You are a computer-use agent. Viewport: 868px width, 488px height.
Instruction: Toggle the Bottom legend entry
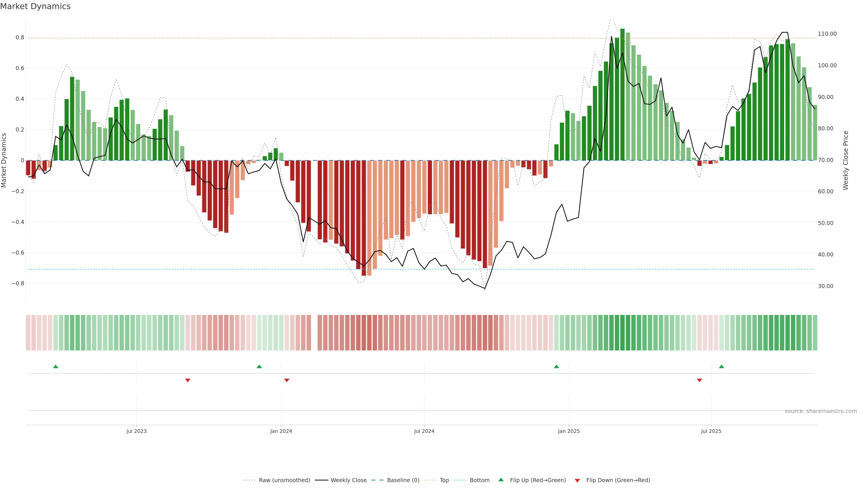coord(479,480)
